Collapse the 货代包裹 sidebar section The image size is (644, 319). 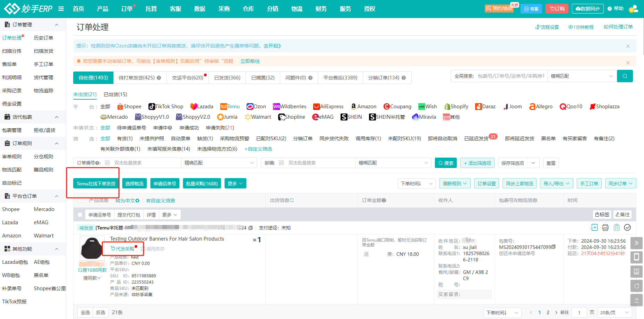[x=57, y=117]
